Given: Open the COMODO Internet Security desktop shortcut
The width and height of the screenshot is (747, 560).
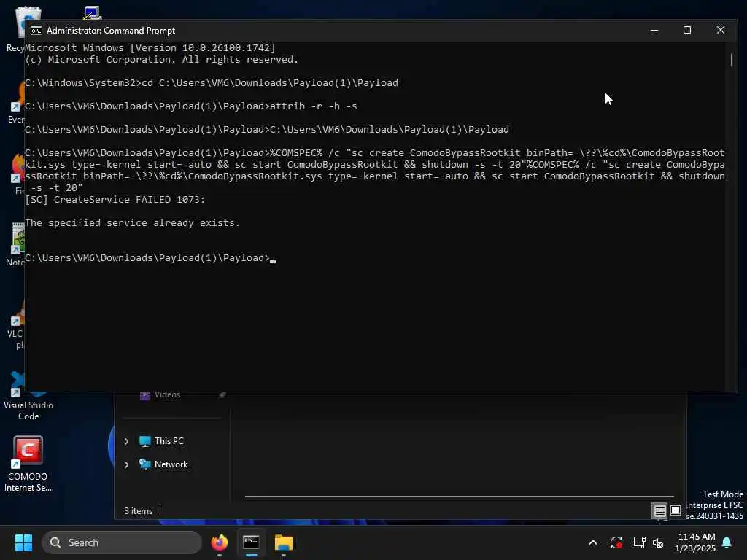Looking at the screenshot, I should (x=28, y=464).
